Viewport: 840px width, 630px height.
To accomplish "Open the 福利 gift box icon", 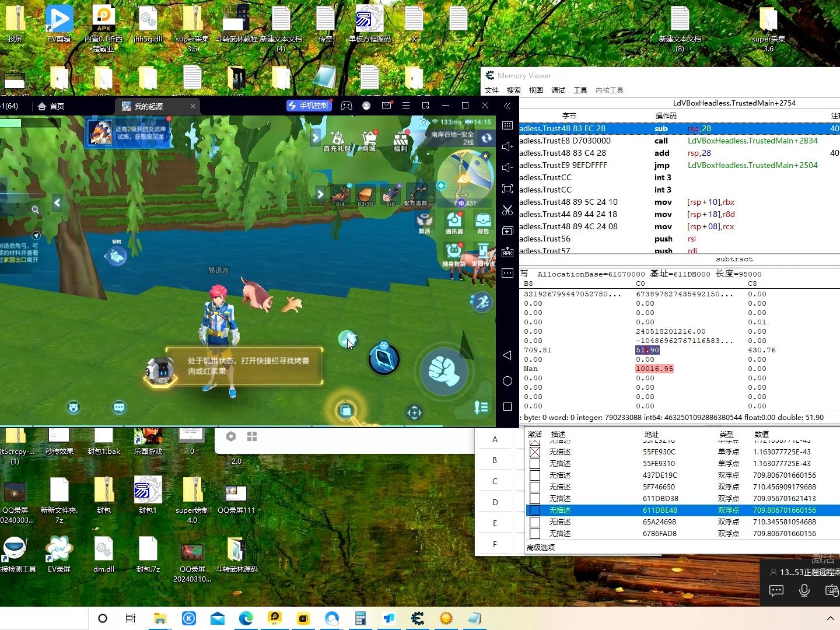I will tap(400, 141).
